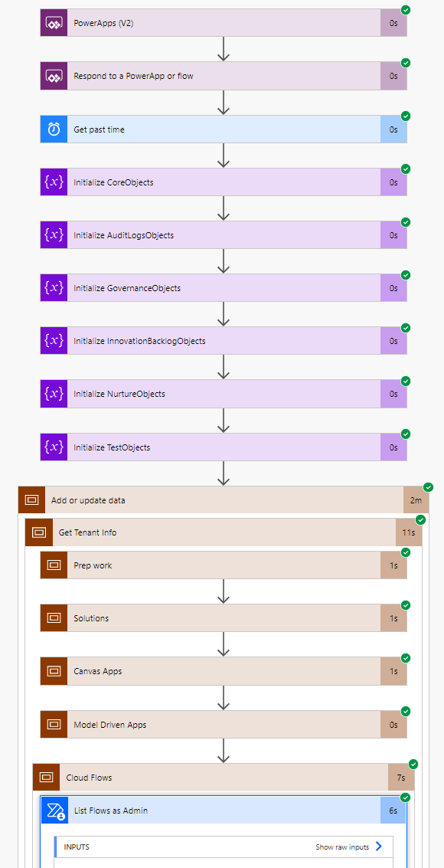Click the {x} icon on Initialize NurtureObjects
Screen dimensions: 444x868
tap(53, 393)
